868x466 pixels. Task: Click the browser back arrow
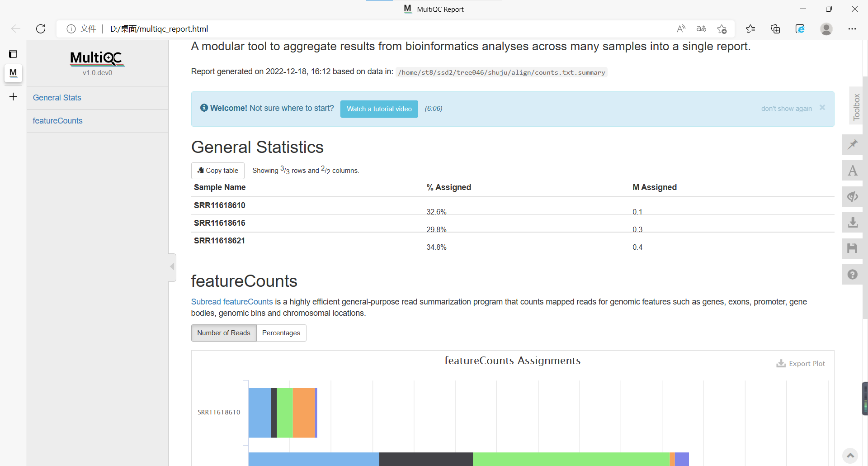pos(16,29)
